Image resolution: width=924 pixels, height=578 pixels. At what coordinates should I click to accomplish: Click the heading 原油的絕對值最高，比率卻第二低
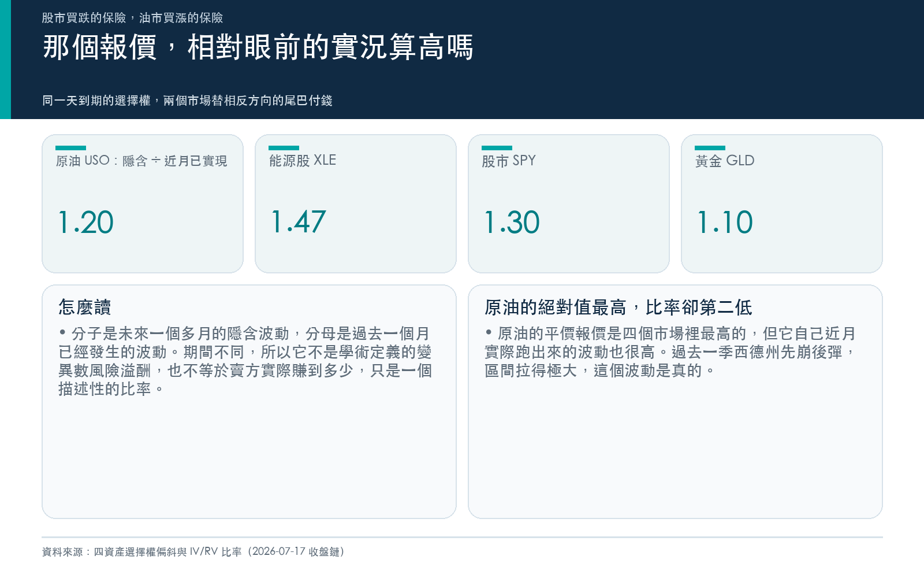[619, 307]
